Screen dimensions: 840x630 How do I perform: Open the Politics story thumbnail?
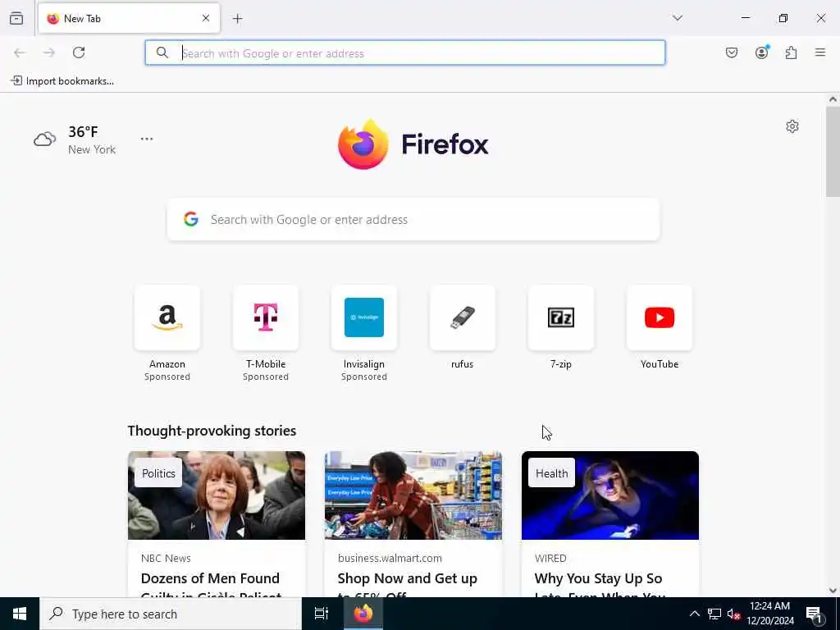coord(217,495)
